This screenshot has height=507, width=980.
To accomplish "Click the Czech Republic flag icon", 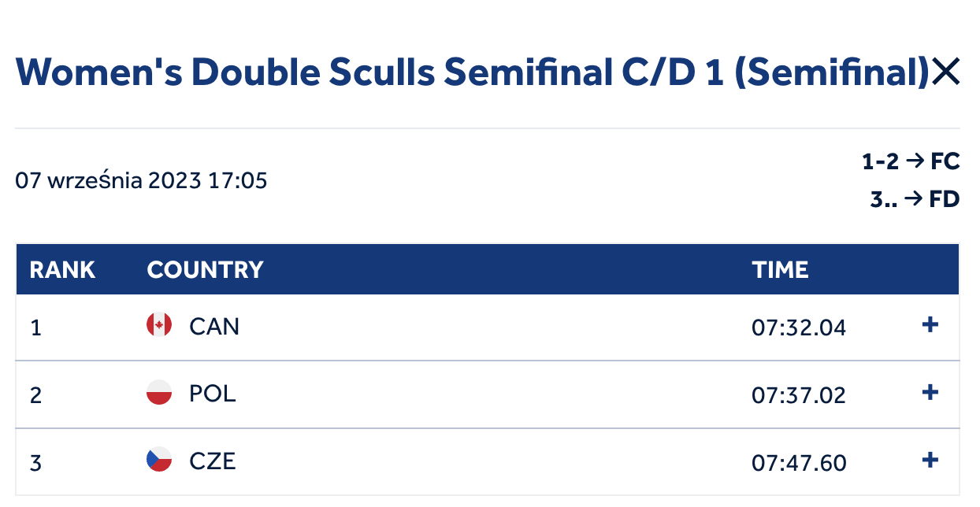I will (x=159, y=461).
